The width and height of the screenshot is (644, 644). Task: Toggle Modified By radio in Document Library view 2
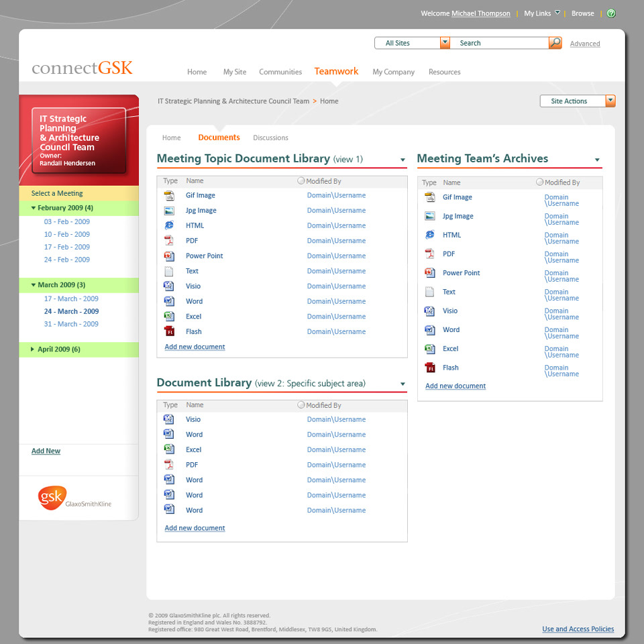(x=301, y=405)
